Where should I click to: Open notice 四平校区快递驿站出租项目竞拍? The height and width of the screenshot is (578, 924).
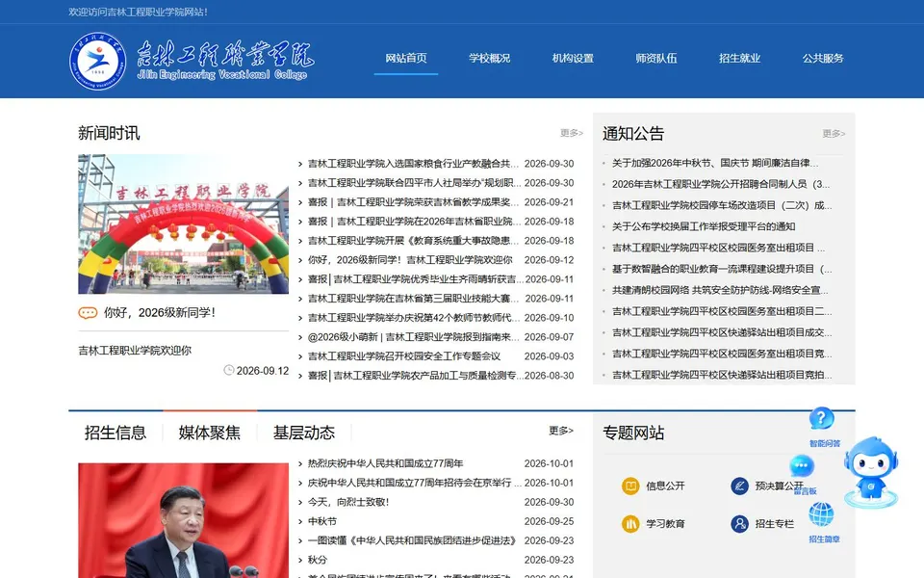tap(722, 375)
